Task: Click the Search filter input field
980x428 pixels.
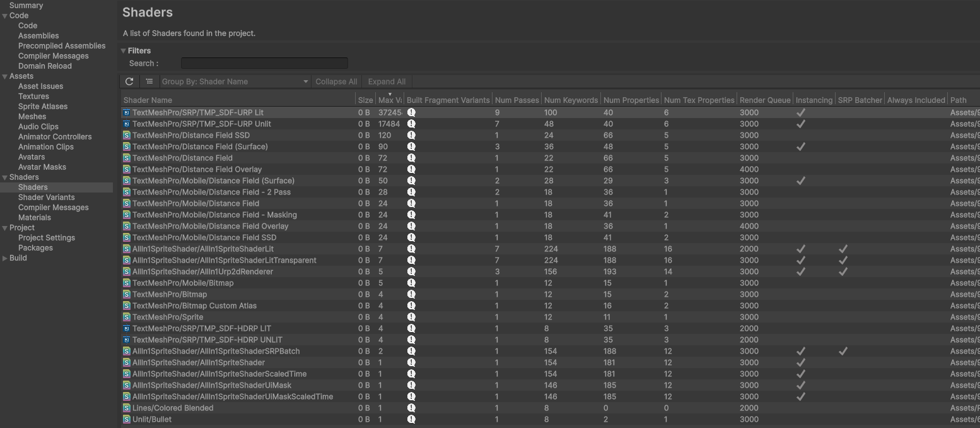Action: 264,63
